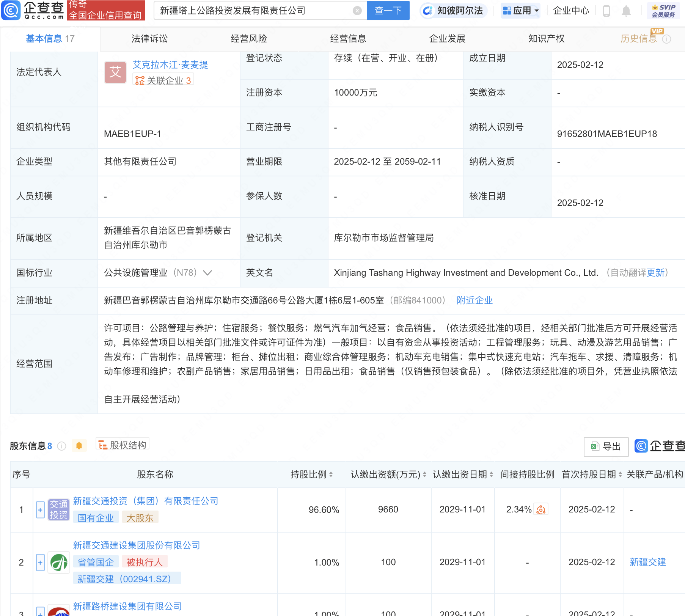Screen dimensions: 685x616
Task: Open 知彼阿尔法 assistant
Action: tap(453, 11)
